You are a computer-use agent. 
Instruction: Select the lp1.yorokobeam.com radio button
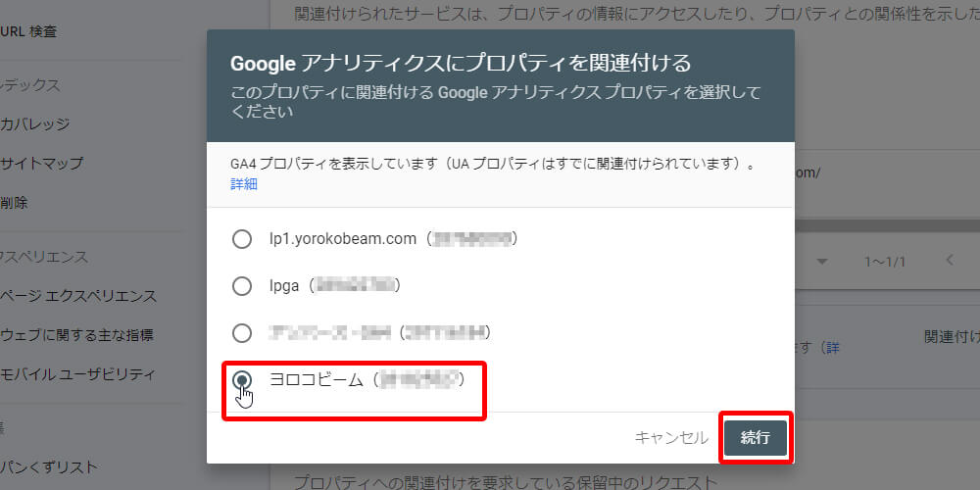pos(242,239)
